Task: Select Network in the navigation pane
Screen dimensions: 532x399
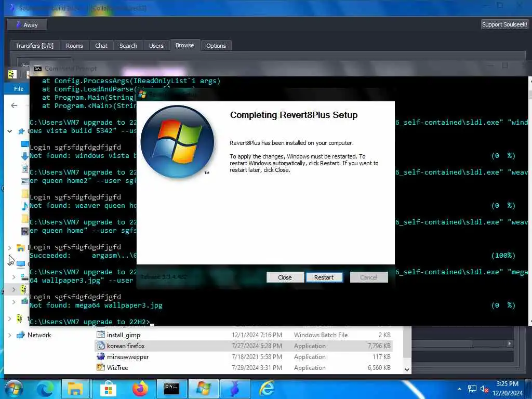Action: click(x=39, y=335)
